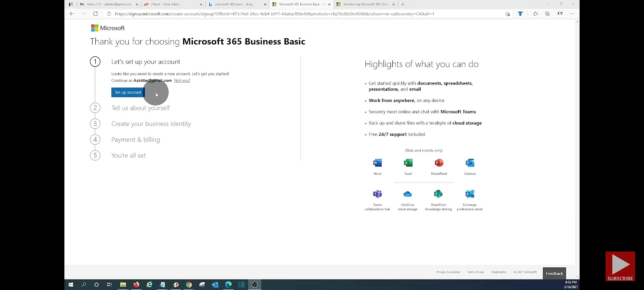Click step 3 'Create your business identity'
This screenshot has height=290, width=644.
tap(151, 124)
